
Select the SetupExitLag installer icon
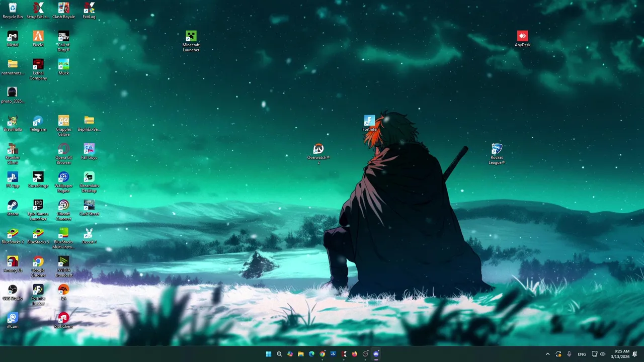click(x=38, y=11)
